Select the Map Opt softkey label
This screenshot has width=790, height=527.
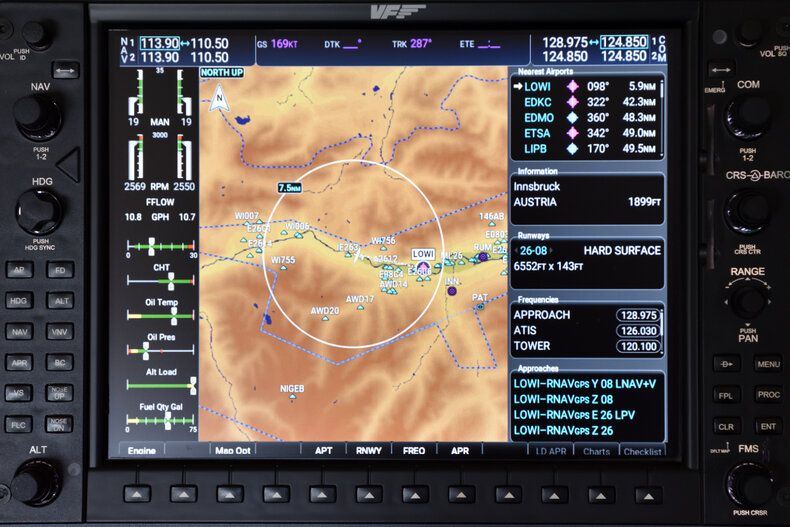[x=233, y=451]
